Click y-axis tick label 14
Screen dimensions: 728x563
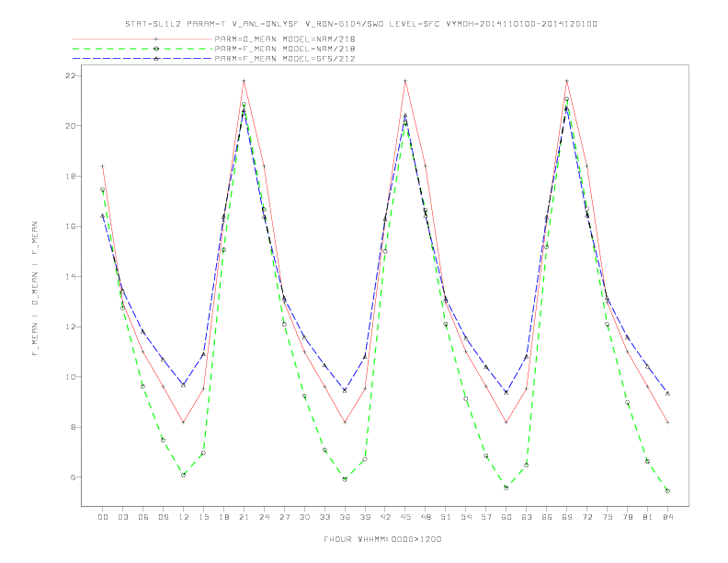[71, 276]
